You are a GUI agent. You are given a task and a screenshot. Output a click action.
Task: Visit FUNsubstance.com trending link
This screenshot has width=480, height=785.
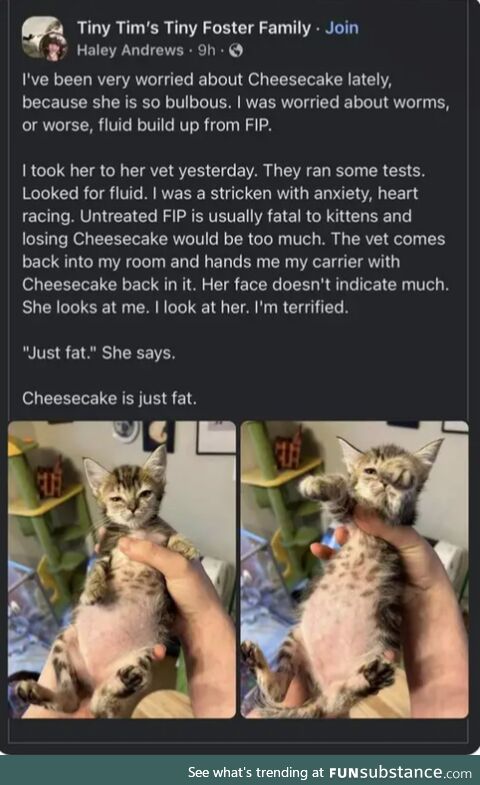pos(400,772)
